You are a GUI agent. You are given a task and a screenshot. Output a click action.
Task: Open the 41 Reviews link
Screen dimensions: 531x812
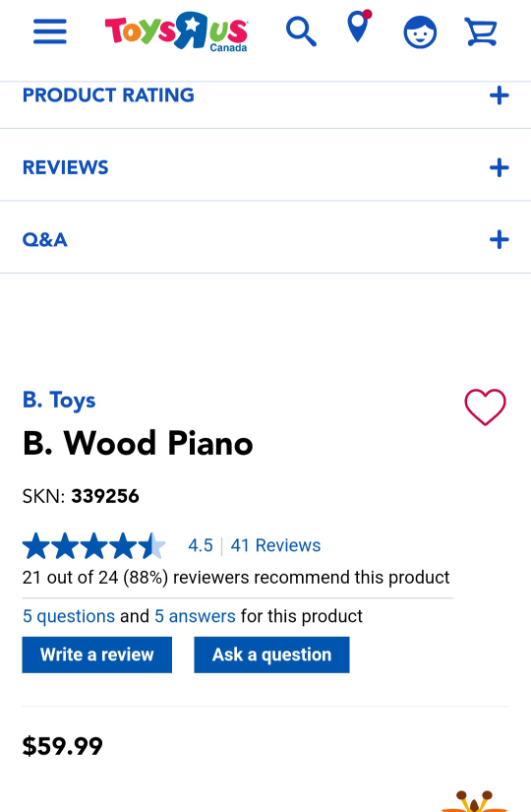275,545
